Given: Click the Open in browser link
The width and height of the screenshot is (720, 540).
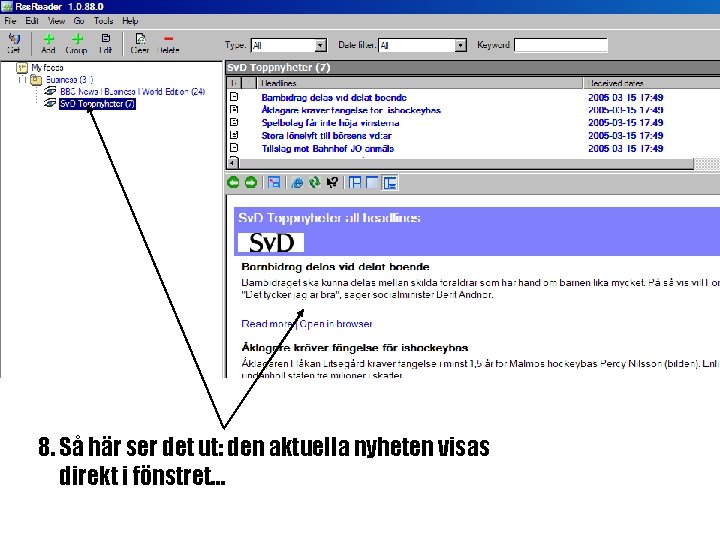Looking at the screenshot, I should tap(336, 324).
